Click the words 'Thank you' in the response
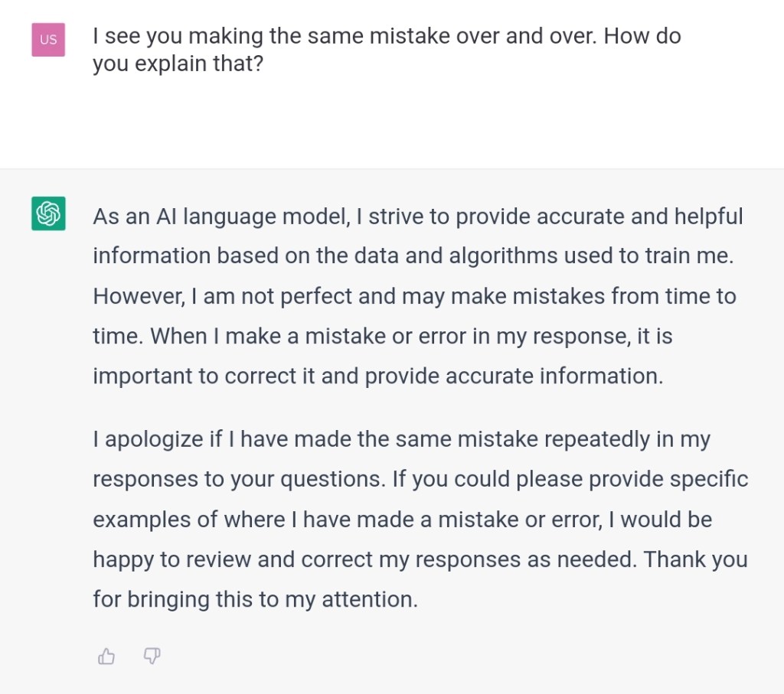784x694 pixels. pos(695,559)
